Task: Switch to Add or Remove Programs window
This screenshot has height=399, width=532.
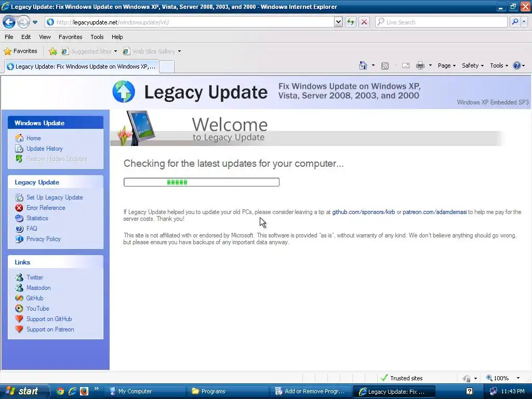Action: tap(311, 391)
